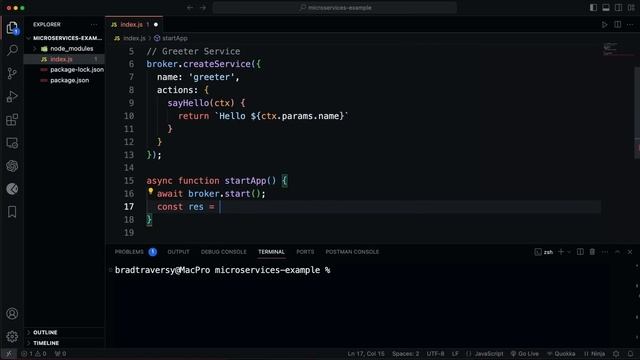Open index.js in the file explorer
Image resolution: width=640 pixels, height=360 pixels.
pyautogui.click(x=64, y=59)
